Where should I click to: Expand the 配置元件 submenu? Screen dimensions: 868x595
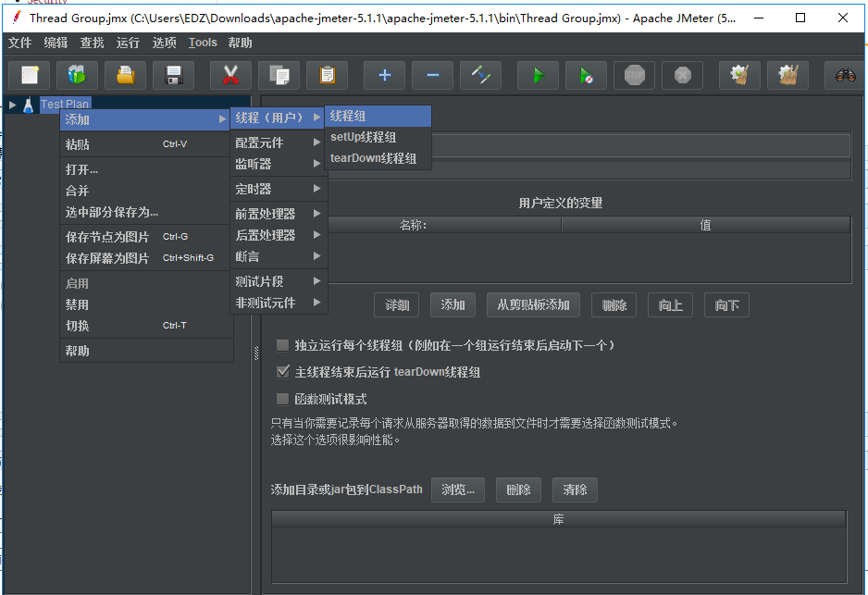(x=279, y=143)
